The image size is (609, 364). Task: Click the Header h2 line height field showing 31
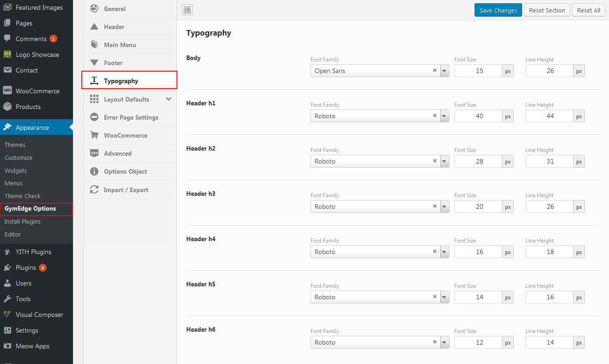549,161
